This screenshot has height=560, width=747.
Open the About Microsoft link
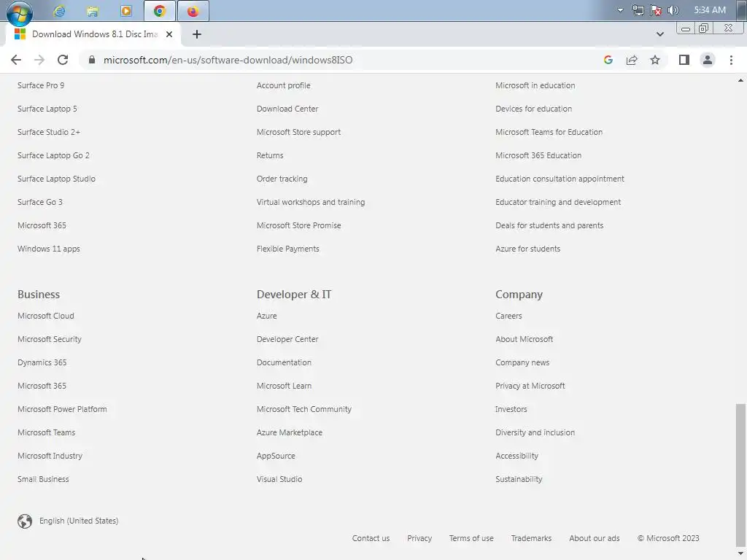(524, 340)
